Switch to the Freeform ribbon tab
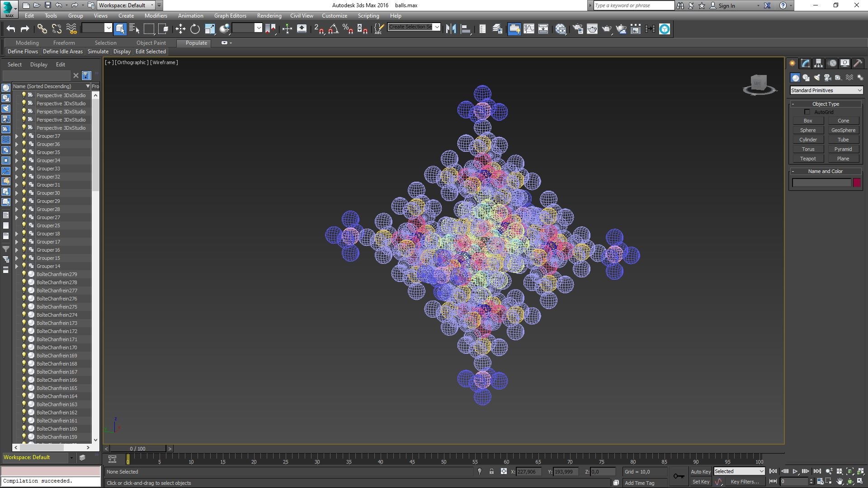The height and width of the screenshot is (488, 868). (x=64, y=42)
